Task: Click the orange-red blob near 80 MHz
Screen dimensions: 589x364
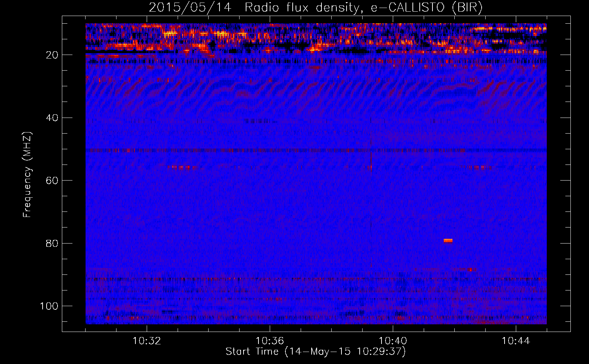Action: (448, 240)
